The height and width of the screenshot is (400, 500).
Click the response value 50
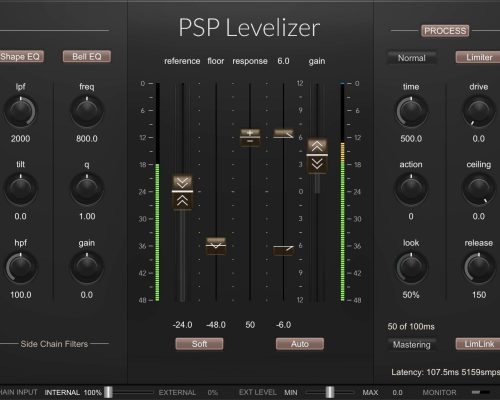[250, 325]
